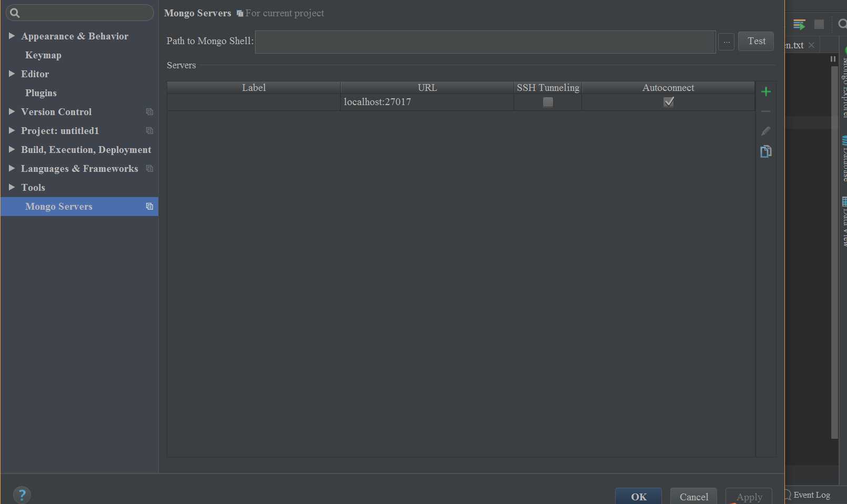The width and height of the screenshot is (847, 504).
Task: Click the green plus to add server
Action: pos(766,92)
